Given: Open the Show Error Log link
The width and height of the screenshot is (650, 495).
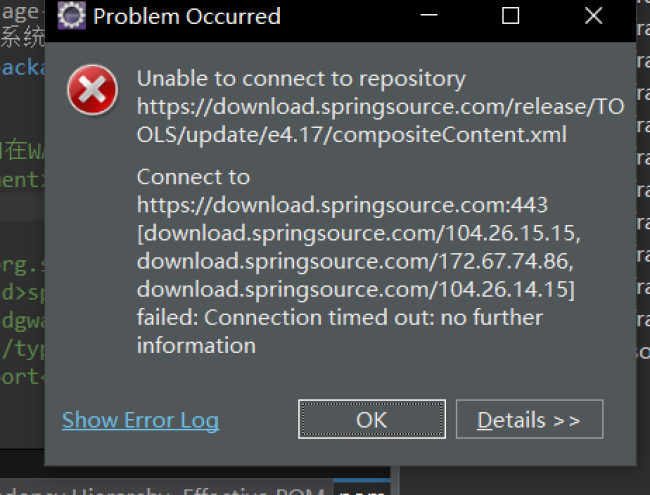Looking at the screenshot, I should pos(140,420).
